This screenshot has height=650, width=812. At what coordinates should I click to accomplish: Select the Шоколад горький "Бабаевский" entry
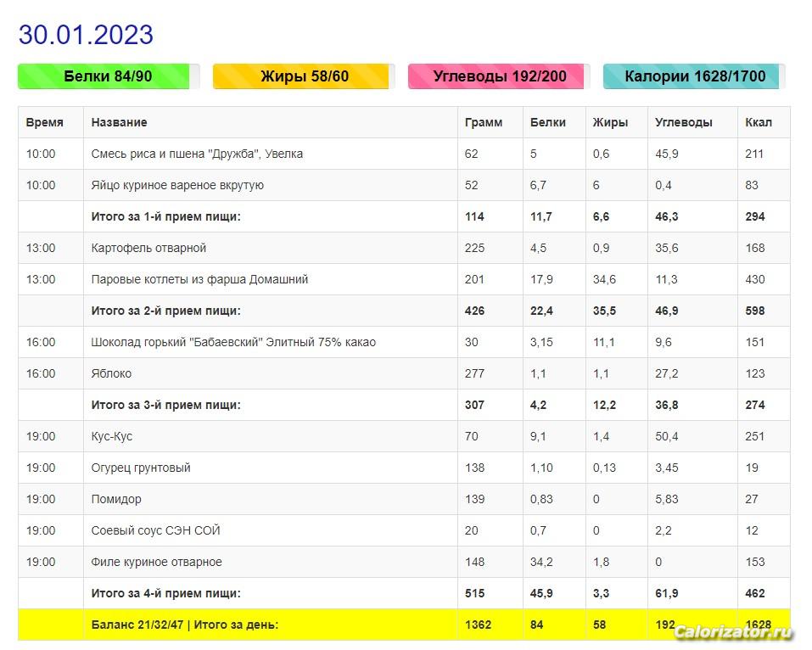coord(233,342)
